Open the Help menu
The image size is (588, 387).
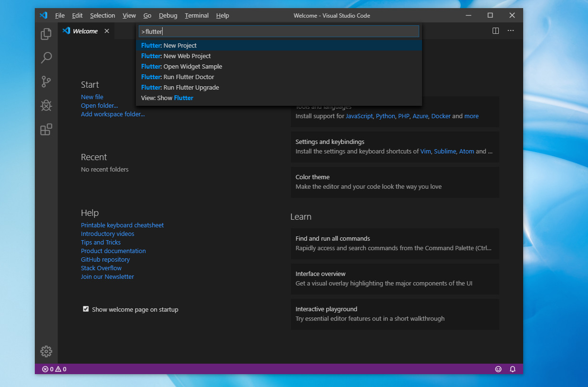pyautogui.click(x=223, y=15)
